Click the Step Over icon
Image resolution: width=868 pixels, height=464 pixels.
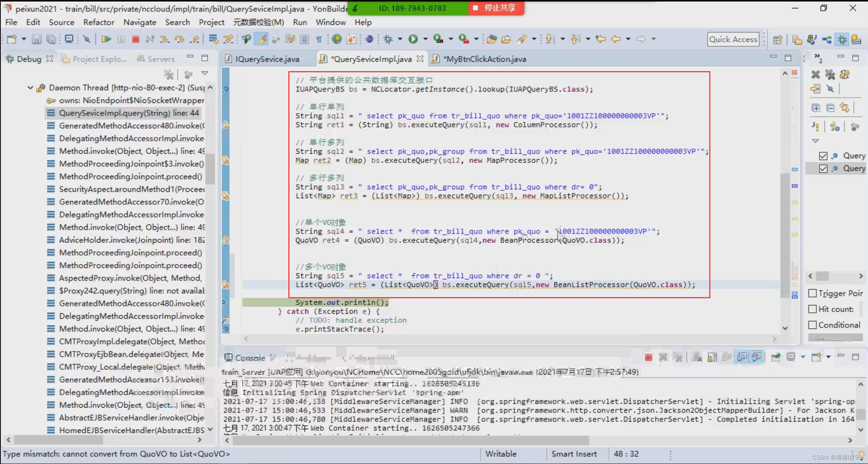(x=179, y=39)
